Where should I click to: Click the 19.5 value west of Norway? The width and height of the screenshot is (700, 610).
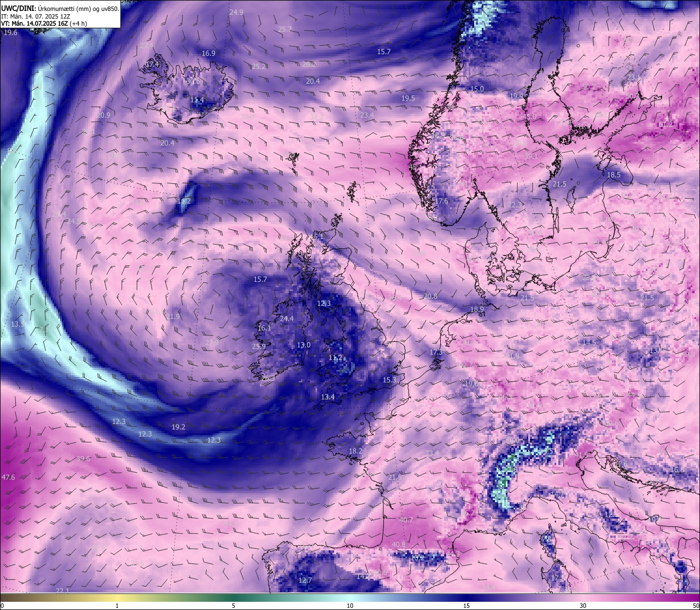tap(408, 98)
